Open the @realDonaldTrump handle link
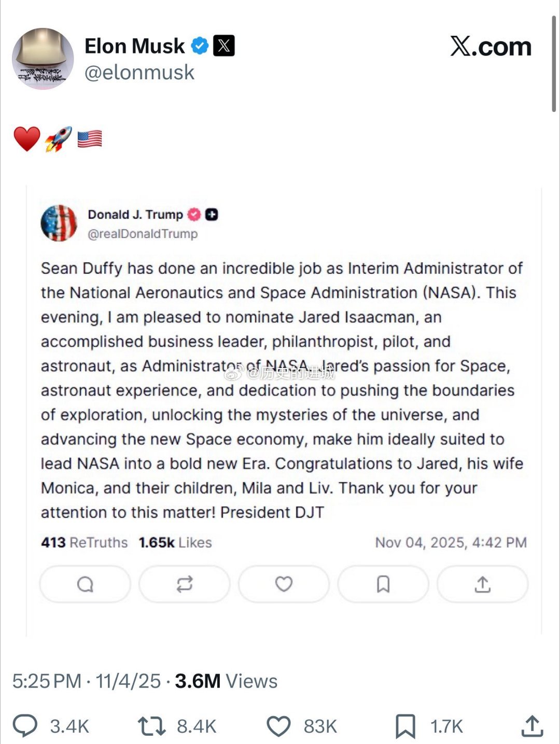Screen dimensions: 560x744 click(143, 234)
